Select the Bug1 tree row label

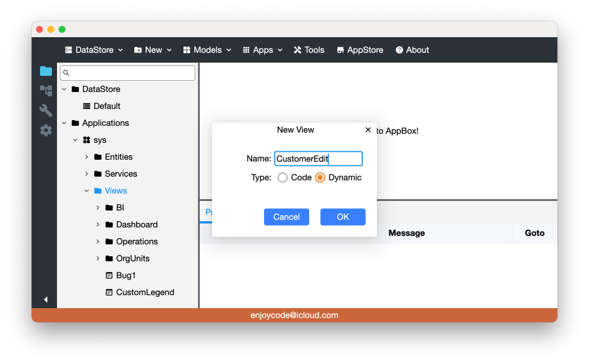[126, 275]
